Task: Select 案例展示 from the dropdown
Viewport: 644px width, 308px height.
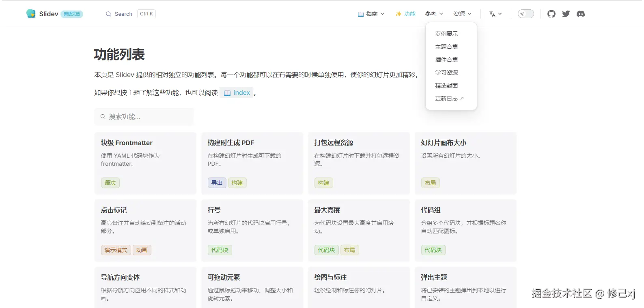Action: [446, 34]
